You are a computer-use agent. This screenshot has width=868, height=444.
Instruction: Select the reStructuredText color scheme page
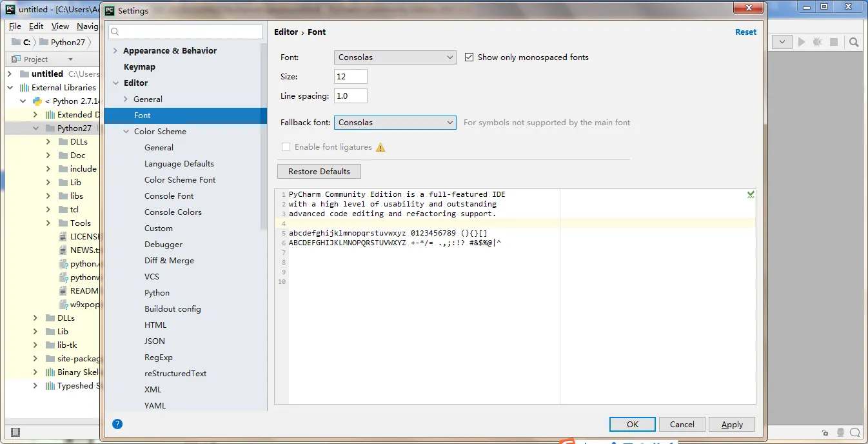click(175, 373)
